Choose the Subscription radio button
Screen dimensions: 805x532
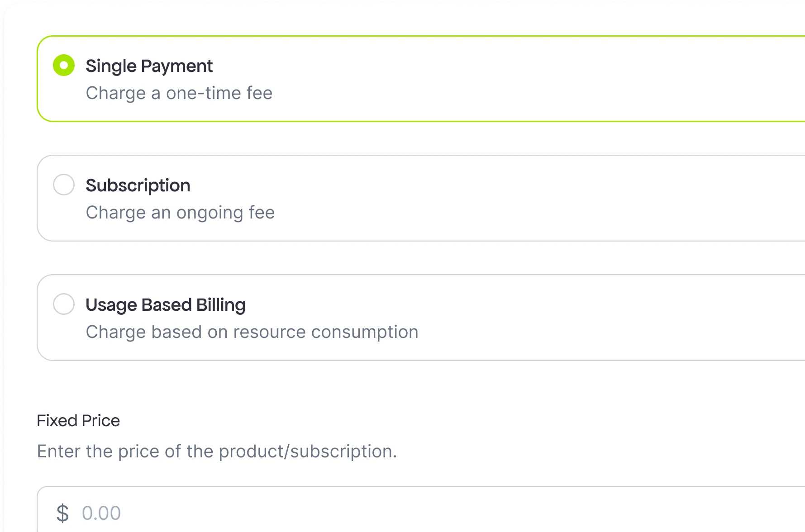pos(64,185)
